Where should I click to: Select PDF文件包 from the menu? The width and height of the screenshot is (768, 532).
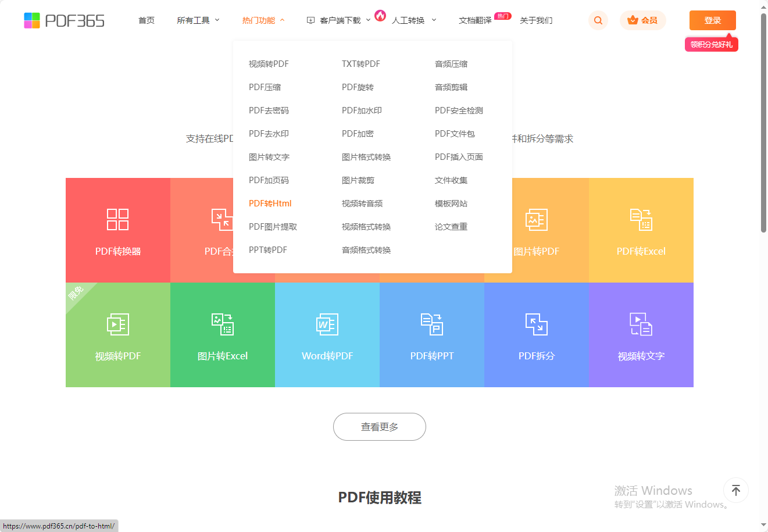[x=455, y=134]
